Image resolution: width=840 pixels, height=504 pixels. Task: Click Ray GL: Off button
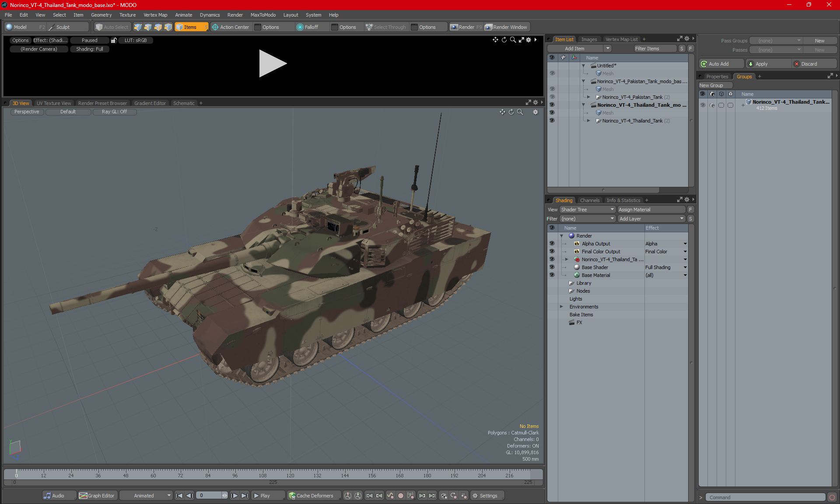(115, 112)
